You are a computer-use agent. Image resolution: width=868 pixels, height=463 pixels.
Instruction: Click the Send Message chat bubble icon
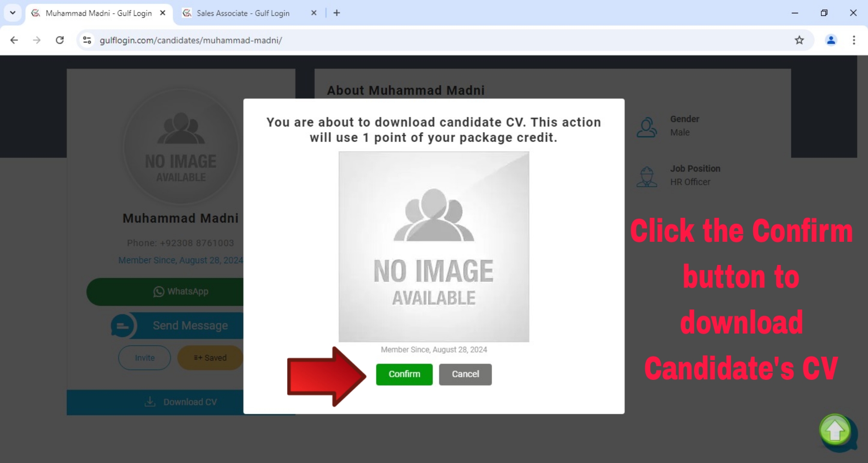pos(123,326)
